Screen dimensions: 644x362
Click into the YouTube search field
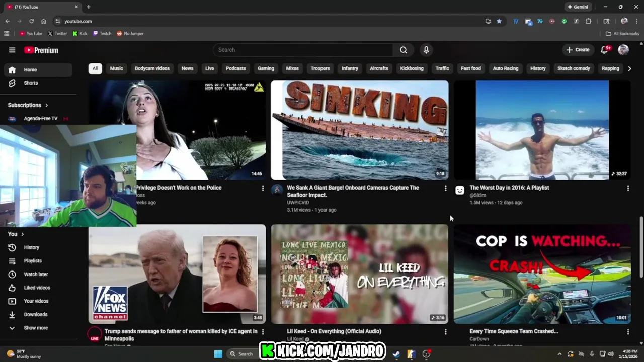pyautogui.click(x=303, y=50)
